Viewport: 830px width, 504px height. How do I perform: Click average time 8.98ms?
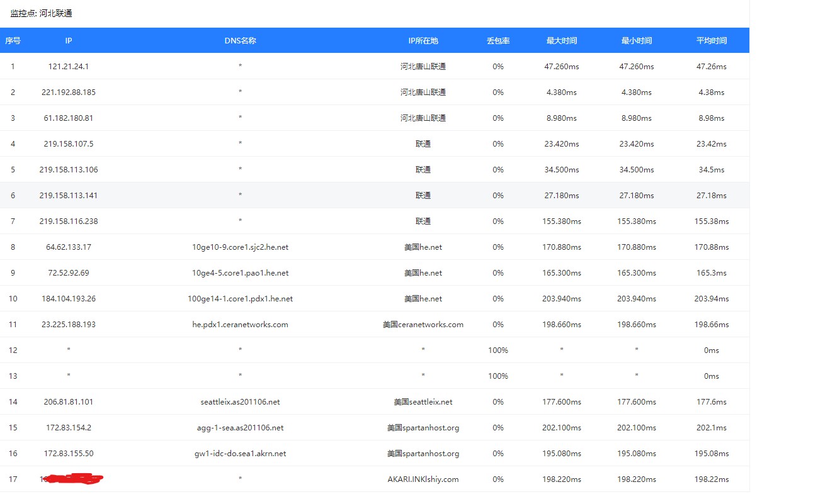pos(712,118)
